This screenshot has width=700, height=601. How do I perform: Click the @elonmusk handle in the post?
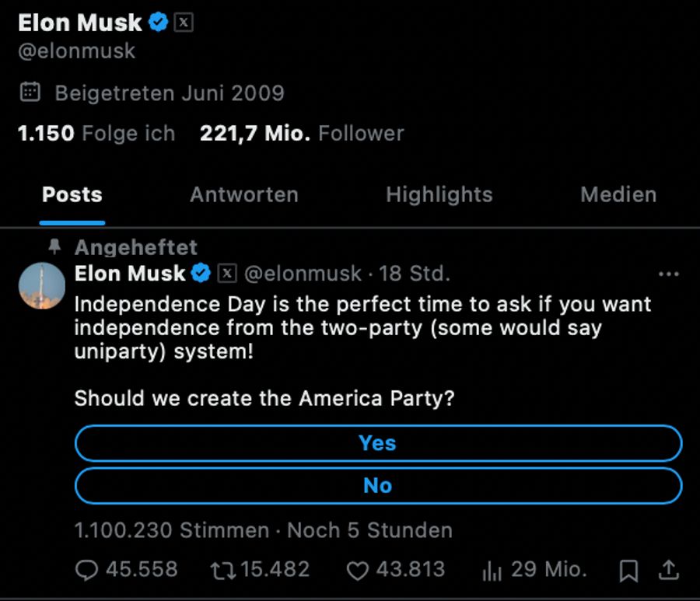coord(303,274)
